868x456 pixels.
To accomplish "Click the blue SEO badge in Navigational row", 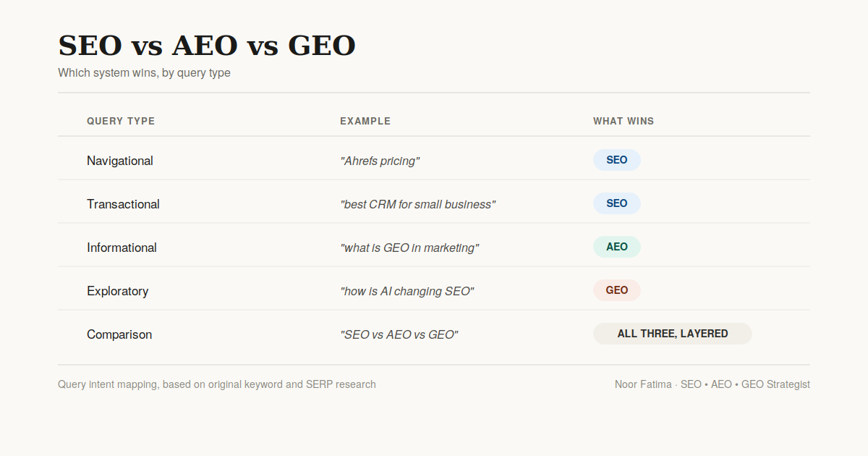I will click(x=617, y=160).
